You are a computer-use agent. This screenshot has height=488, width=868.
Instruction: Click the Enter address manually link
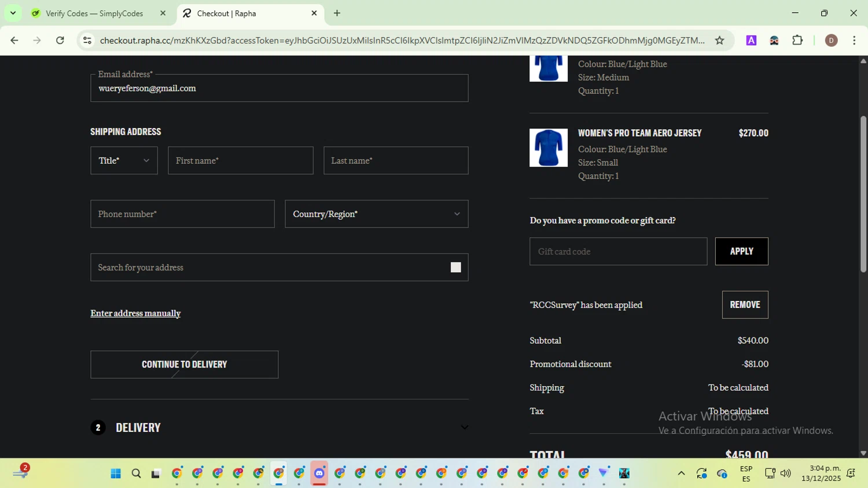135,313
